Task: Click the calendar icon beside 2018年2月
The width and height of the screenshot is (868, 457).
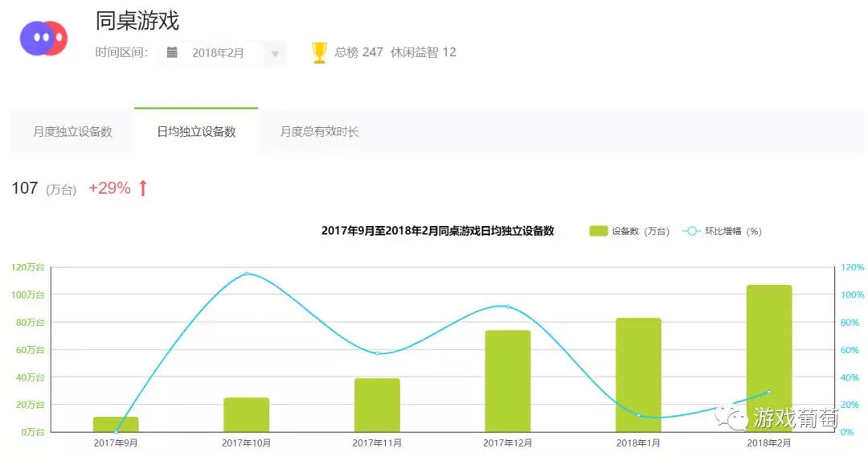Action: click(x=172, y=52)
